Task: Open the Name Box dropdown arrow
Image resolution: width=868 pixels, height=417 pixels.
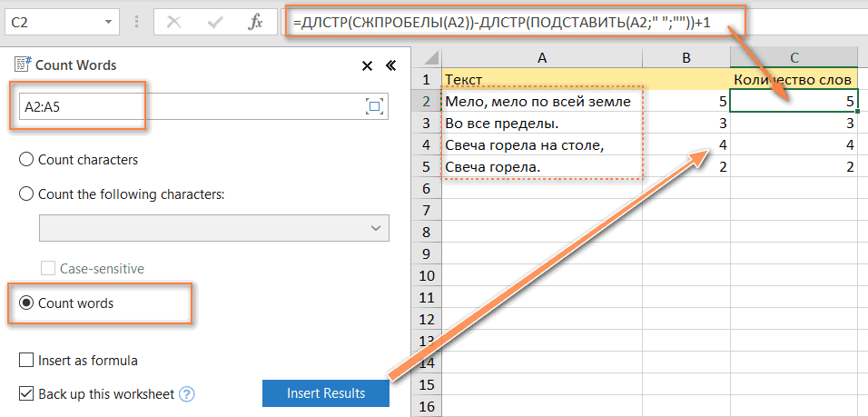Action: 109,22
